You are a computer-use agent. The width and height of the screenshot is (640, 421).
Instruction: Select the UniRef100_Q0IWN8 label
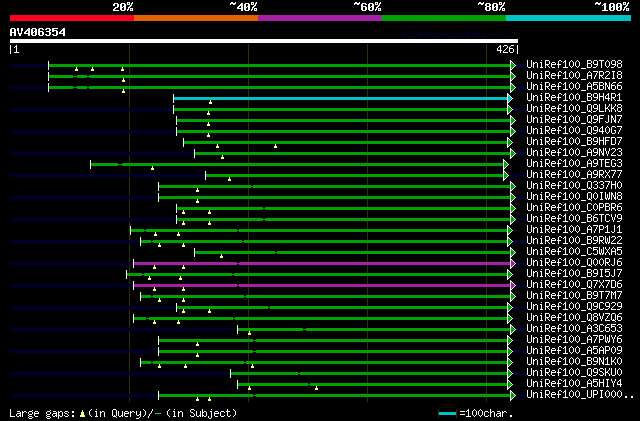[574, 197]
